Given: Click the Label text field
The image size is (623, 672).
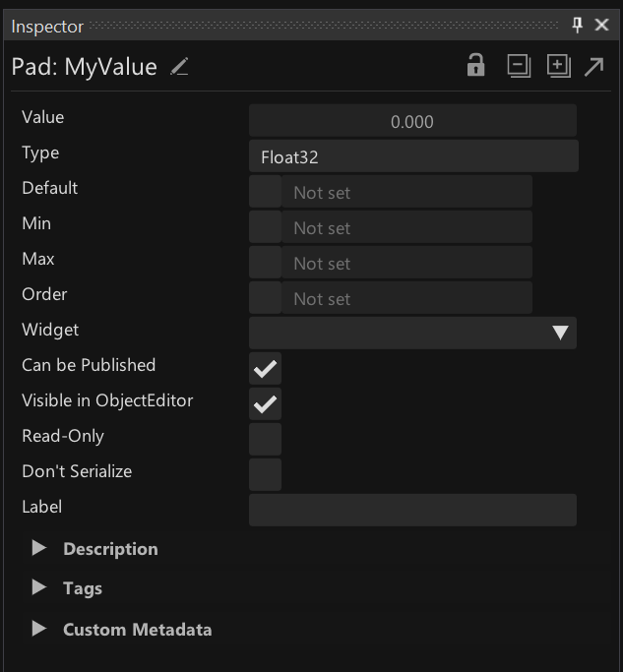Looking at the screenshot, I should click(x=412, y=510).
